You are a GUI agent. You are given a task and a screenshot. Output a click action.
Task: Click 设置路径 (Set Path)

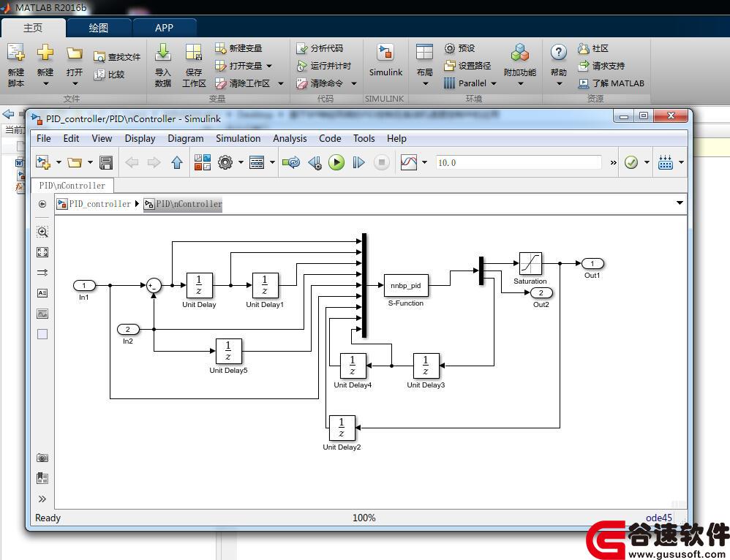point(467,66)
